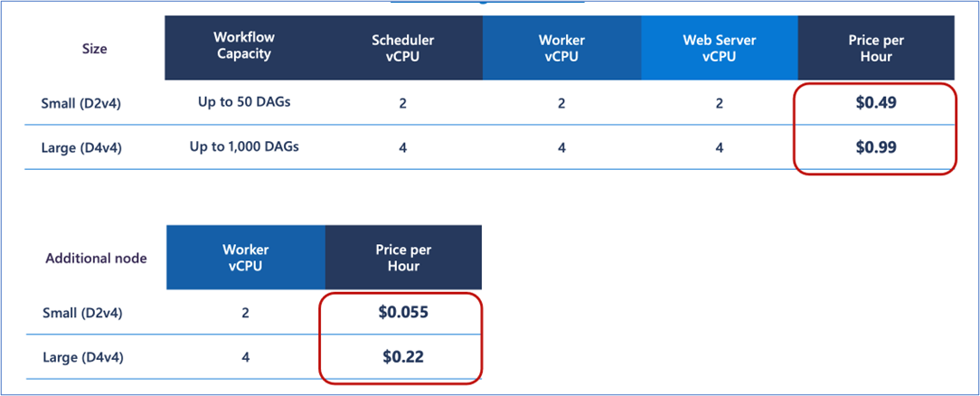This screenshot has height=396, width=980.
Task: Select the Worker vCPU header in top table
Action: click(x=562, y=48)
